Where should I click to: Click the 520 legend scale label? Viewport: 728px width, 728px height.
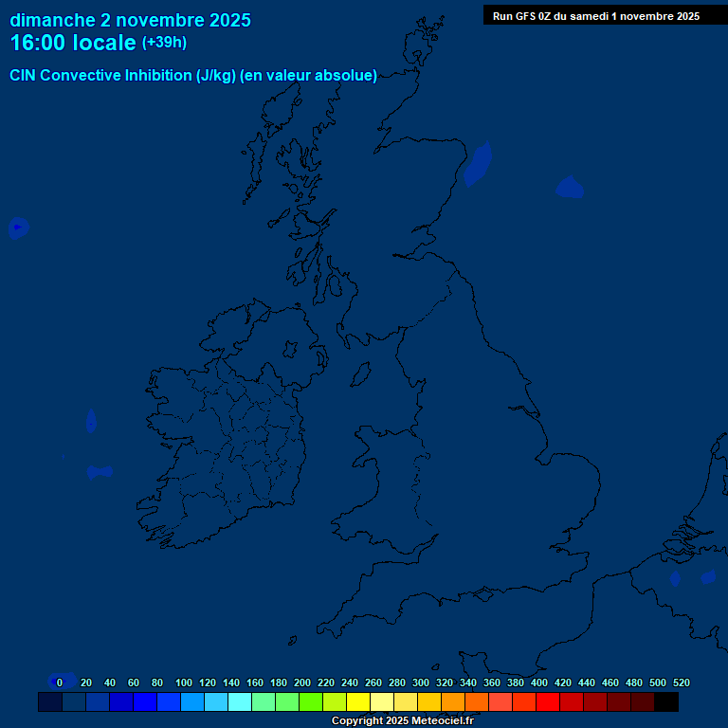click(x=681, y=682)
